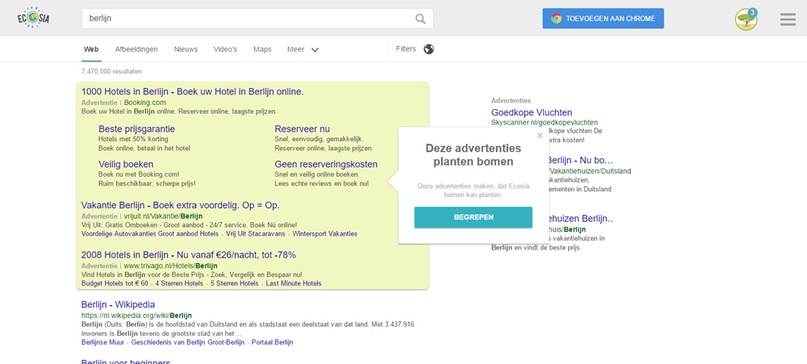
Task: Open the Beste prijsgarantie sitelink
Action: (137, 129)
